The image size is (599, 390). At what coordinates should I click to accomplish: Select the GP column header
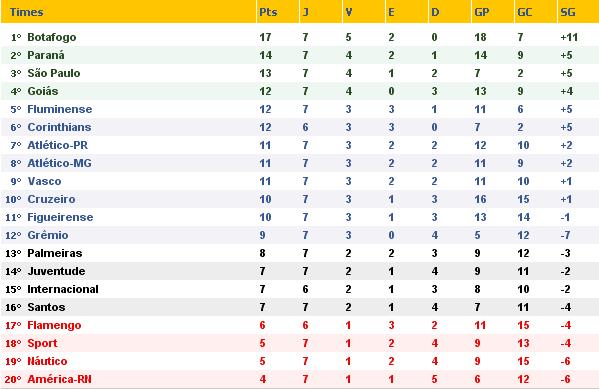pos(481,12)
